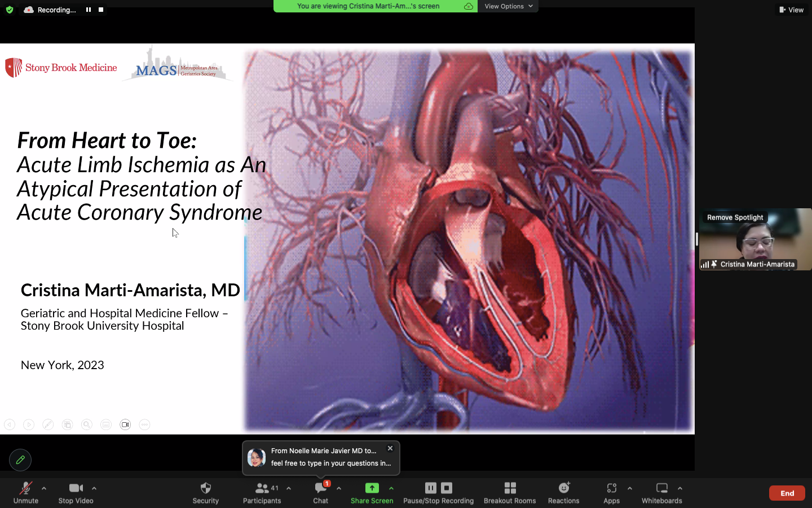Click the subtitles icon on slide

click(106, 424)
